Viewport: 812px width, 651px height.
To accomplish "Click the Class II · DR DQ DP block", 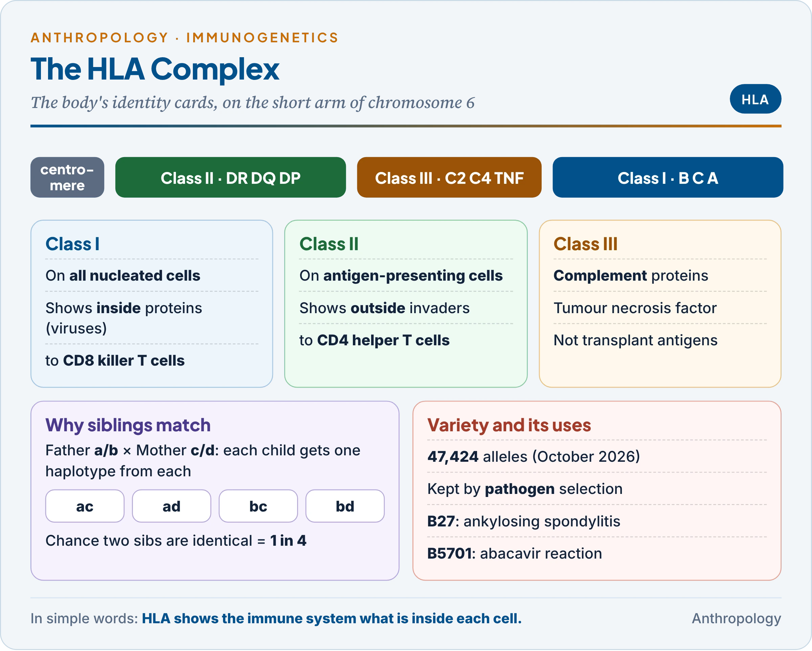I will (230, 177).
